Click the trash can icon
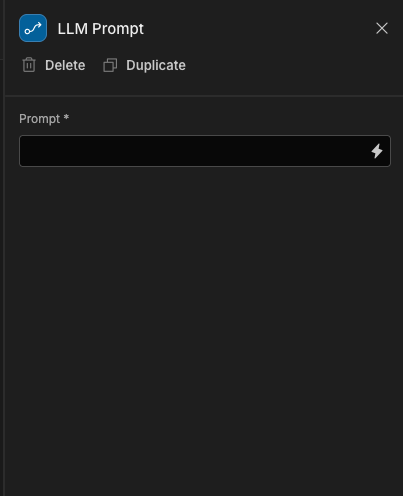This screenshot has width=403, height=496. click(29, 65)
